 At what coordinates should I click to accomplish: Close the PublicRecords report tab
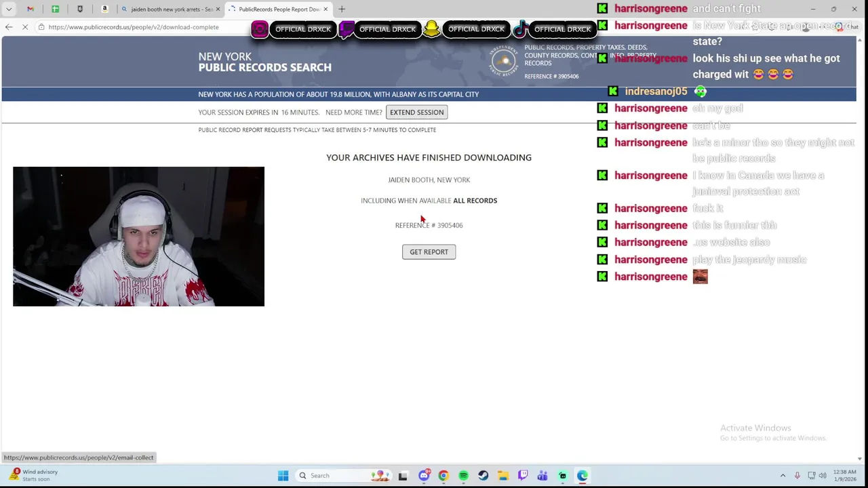[325, 9]
